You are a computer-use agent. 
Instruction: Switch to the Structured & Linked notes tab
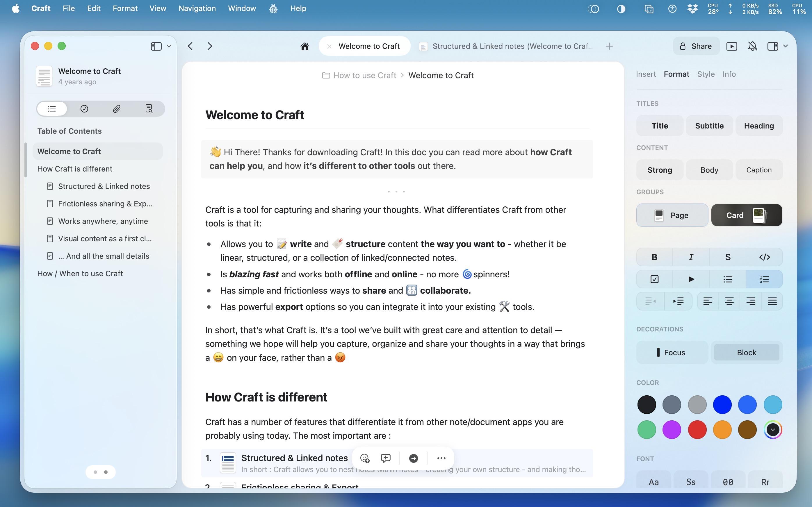(x=506, y=46)
